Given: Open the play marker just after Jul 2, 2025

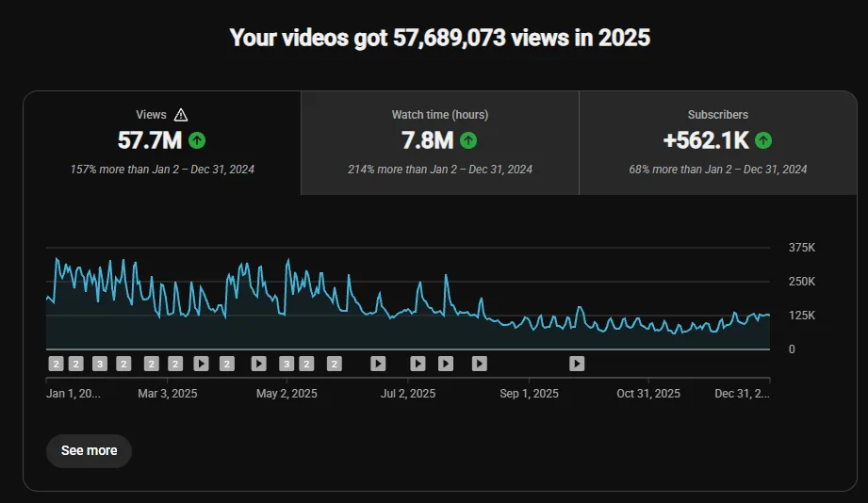Looking at the screenshot, I should (418, 364).
